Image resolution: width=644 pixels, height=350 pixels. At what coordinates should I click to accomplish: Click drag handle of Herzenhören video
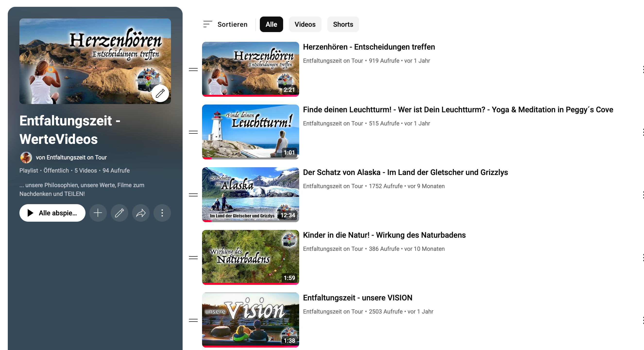click(x=193, y=70)
